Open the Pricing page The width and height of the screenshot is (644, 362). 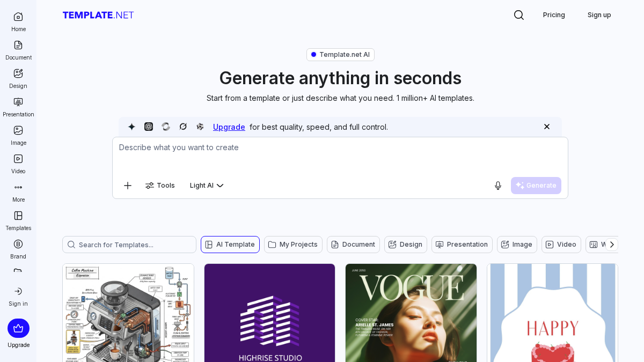tap(554, 15)
